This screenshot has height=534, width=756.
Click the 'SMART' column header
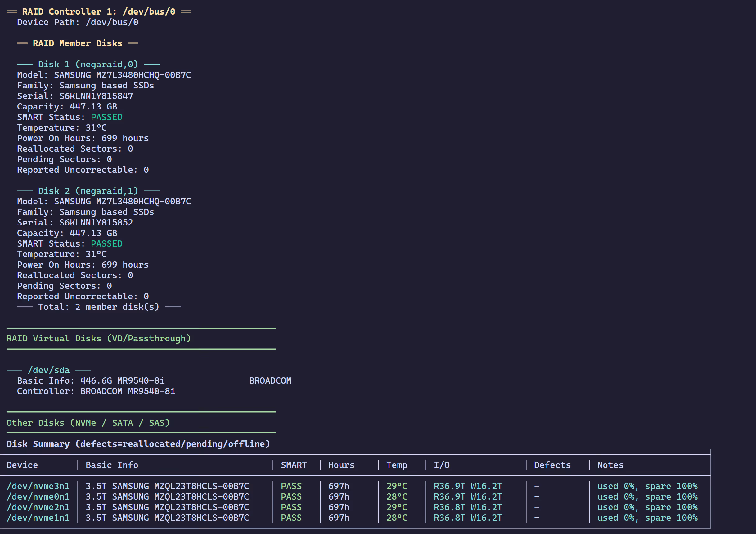coord(294,465)
